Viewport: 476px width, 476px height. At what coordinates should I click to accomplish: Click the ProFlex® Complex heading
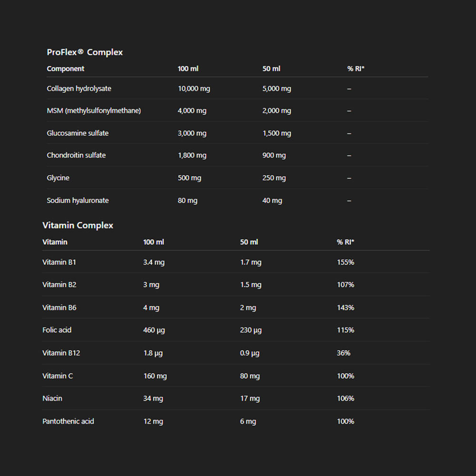coord(85,52)
